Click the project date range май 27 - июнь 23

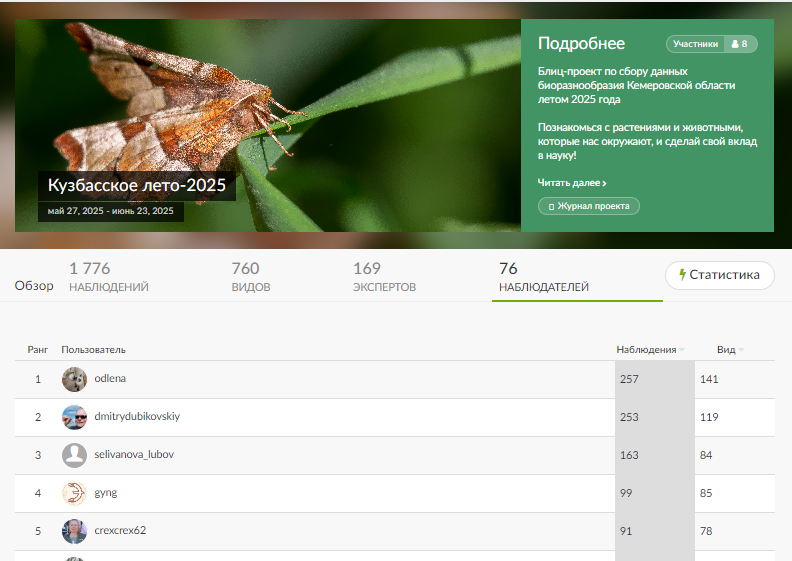pos(111,211)
